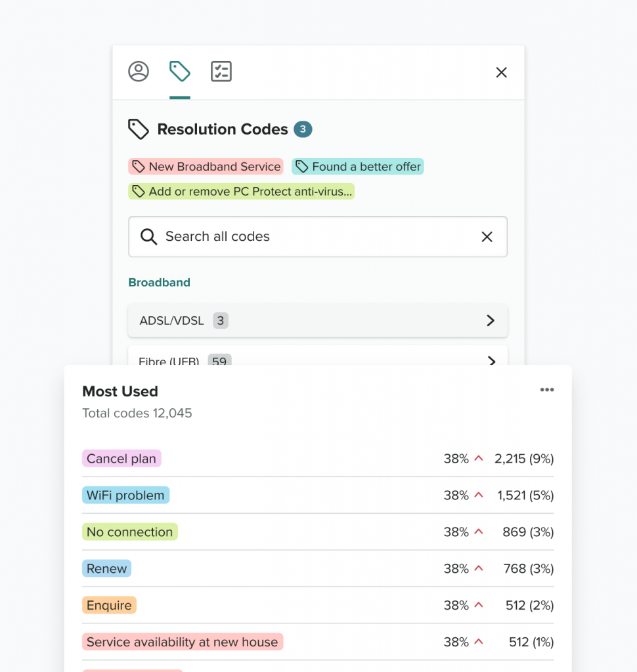Click the Add or remove PC Protect tag

(x=241, y=192)
